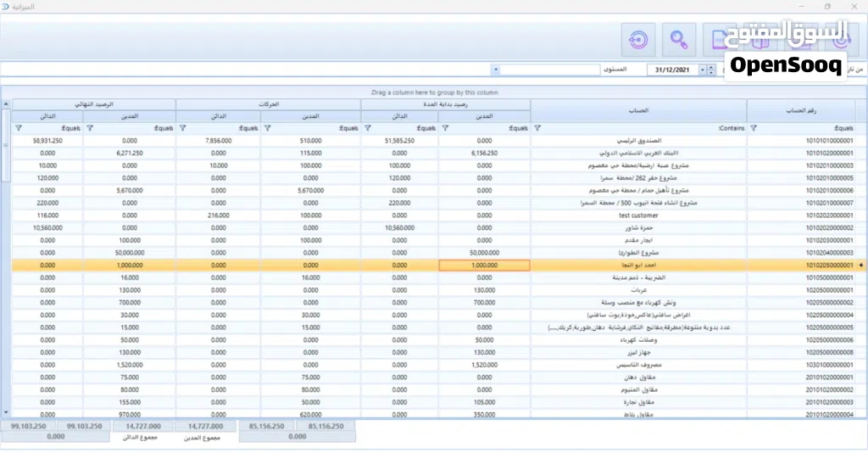Open filter funnel under الحركات الدائن column

click(183, 128)
